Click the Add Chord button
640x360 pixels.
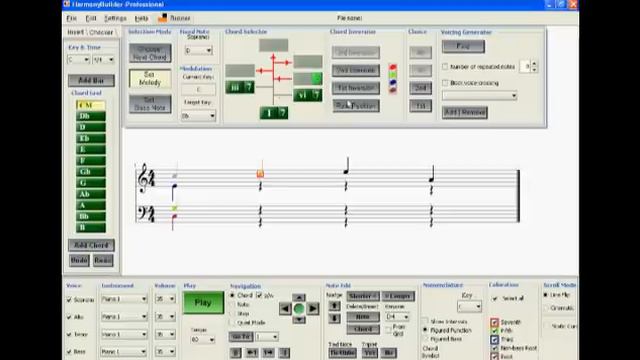pyautogui.click(x=91, y=245)
